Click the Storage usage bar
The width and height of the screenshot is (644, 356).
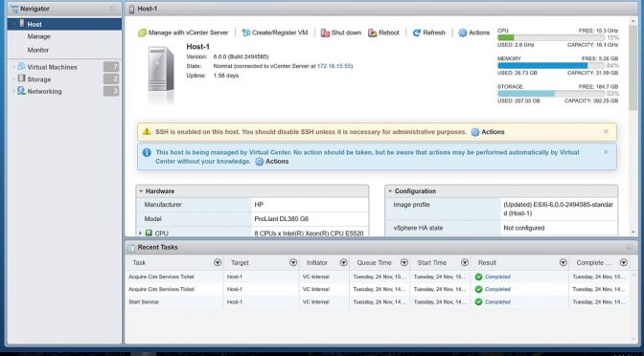pyautogui.click(x=551, y=94)
